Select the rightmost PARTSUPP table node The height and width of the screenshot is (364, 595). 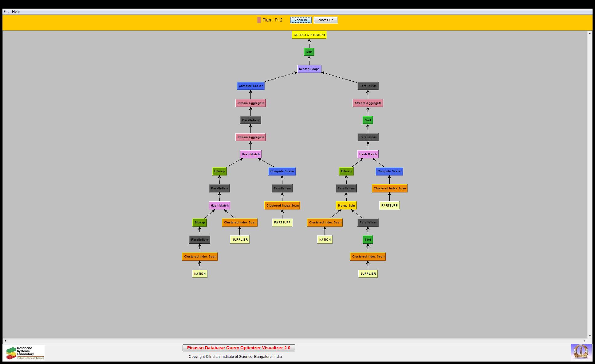click(x=389, y=205)
